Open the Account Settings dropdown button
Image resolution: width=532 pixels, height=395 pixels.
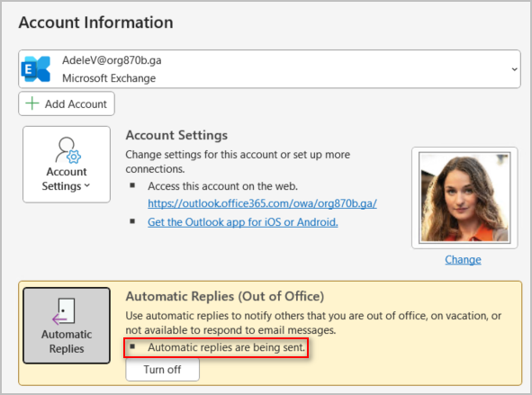[67, 165]
